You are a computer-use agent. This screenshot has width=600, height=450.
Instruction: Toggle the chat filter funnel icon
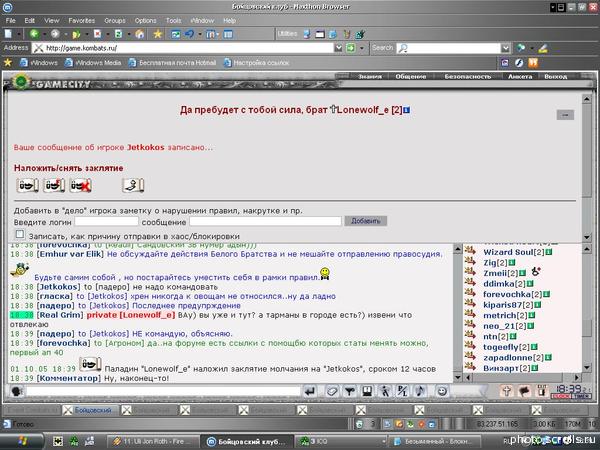(x=349, y=391)
